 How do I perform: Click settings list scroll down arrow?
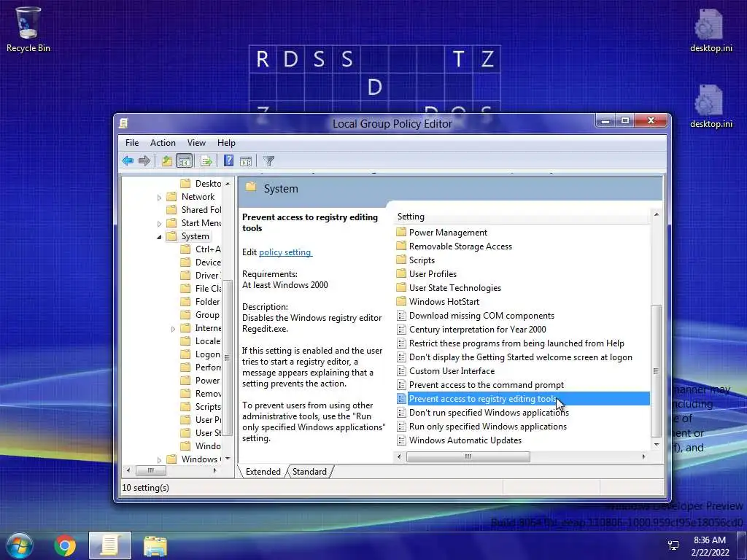coord(657,445)
